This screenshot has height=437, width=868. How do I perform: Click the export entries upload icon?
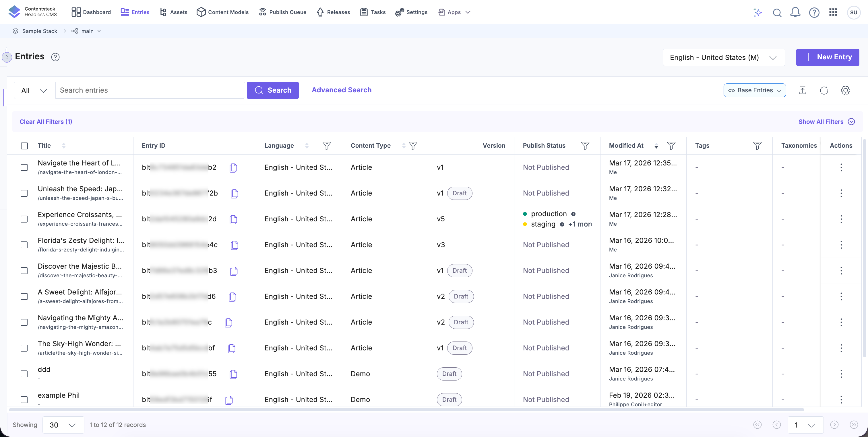[802, 90]
